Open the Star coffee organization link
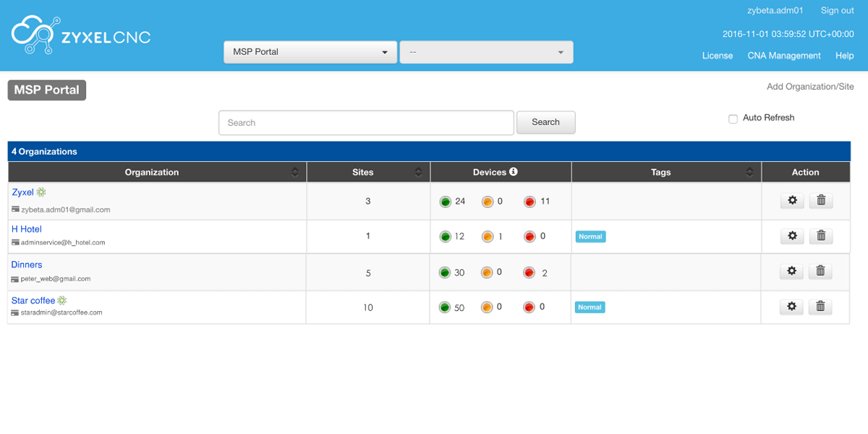Viewport: 868px width, 434px height. point(33,300)
